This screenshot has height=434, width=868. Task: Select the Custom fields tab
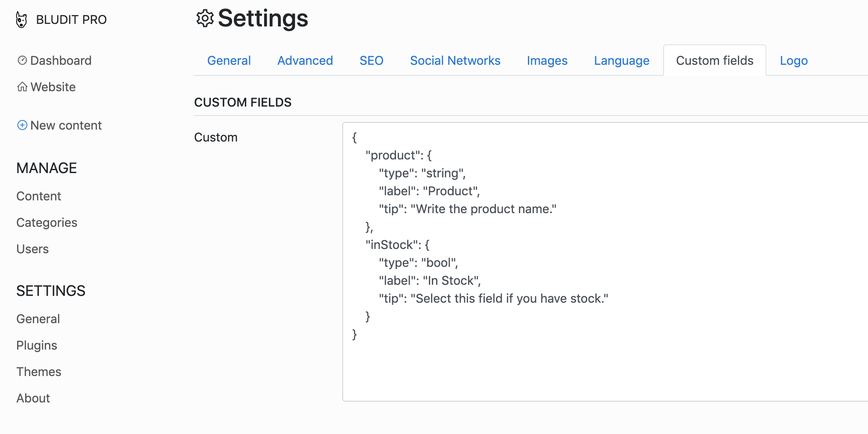pos(714,61)
